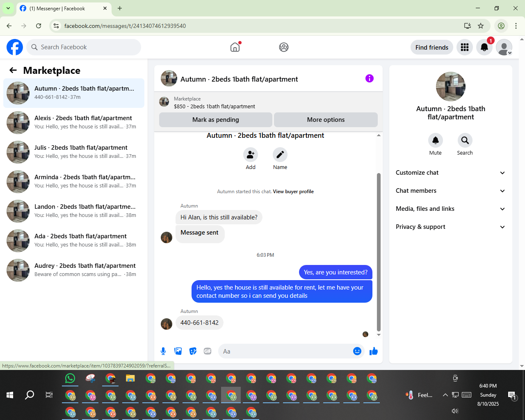525x420 pixels.
Task: Mute the conversation bell icon
Action: coord(436,140)
